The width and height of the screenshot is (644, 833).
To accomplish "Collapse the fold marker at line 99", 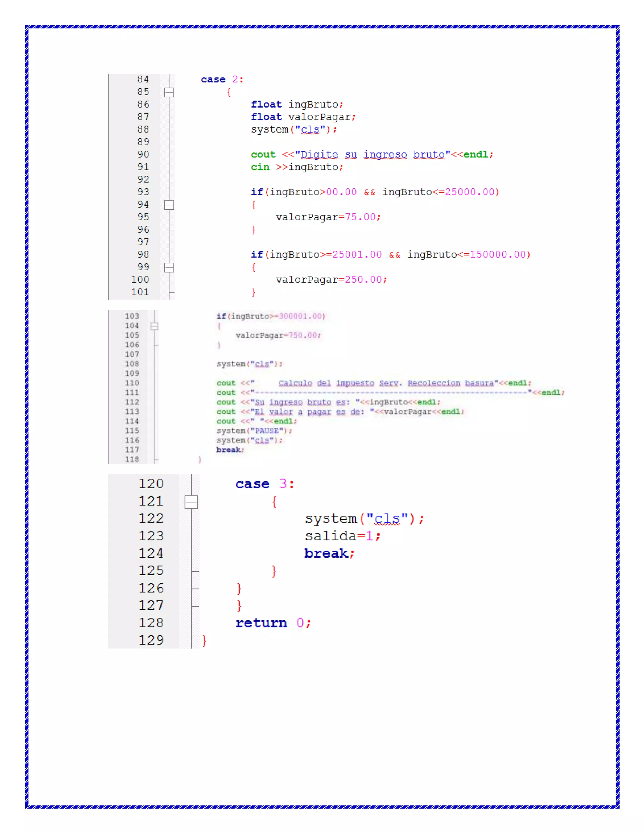I will pos(169,268).
